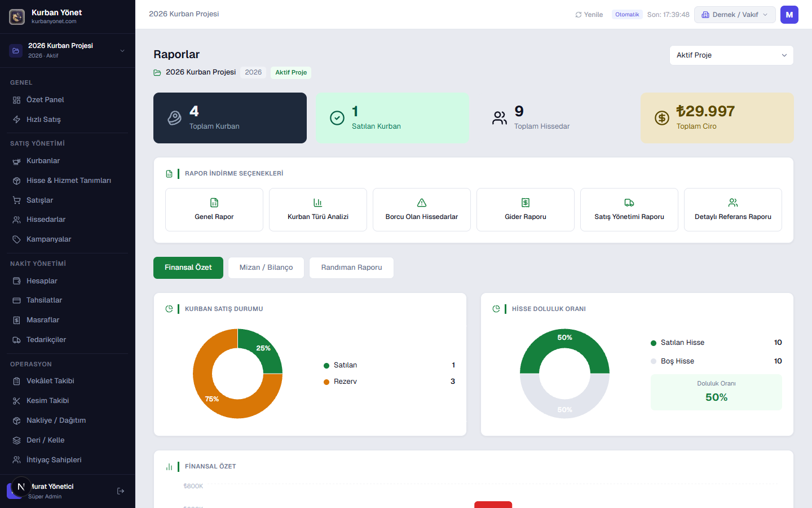Download the Detaylı Referans Raporu

click(733, 210)
